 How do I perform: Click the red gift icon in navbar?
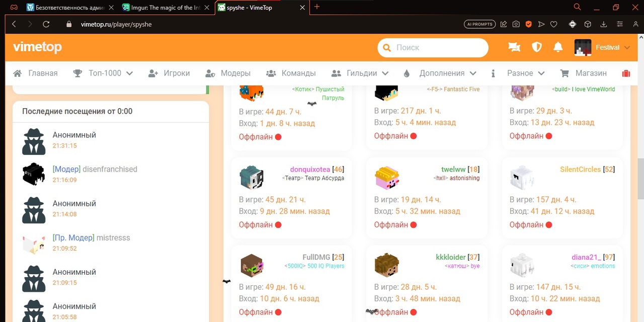pos(626,73)
